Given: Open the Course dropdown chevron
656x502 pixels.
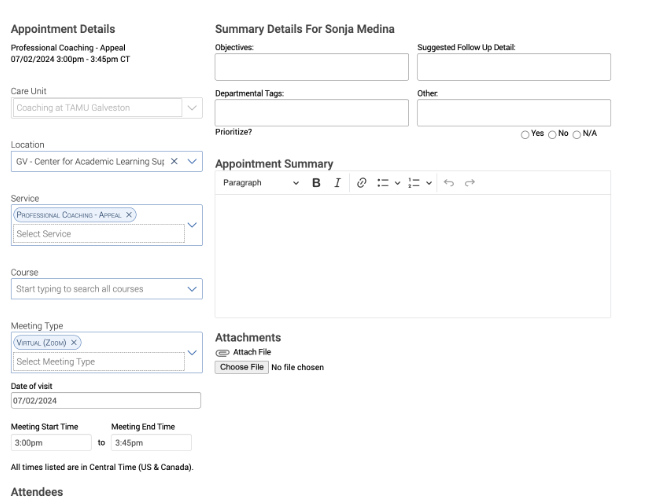Looking at the screenshot, I should coord(192,289).
